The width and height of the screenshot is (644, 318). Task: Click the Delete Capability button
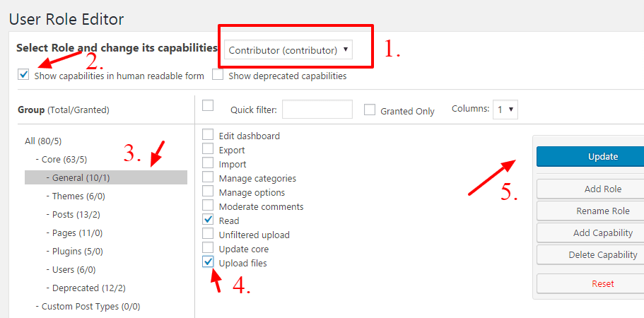[590, 255]
